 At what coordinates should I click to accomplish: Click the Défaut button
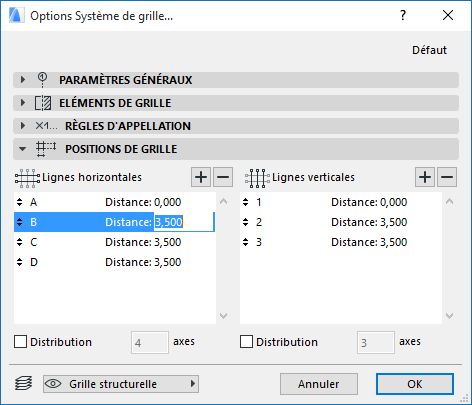(x=429, y=50)
